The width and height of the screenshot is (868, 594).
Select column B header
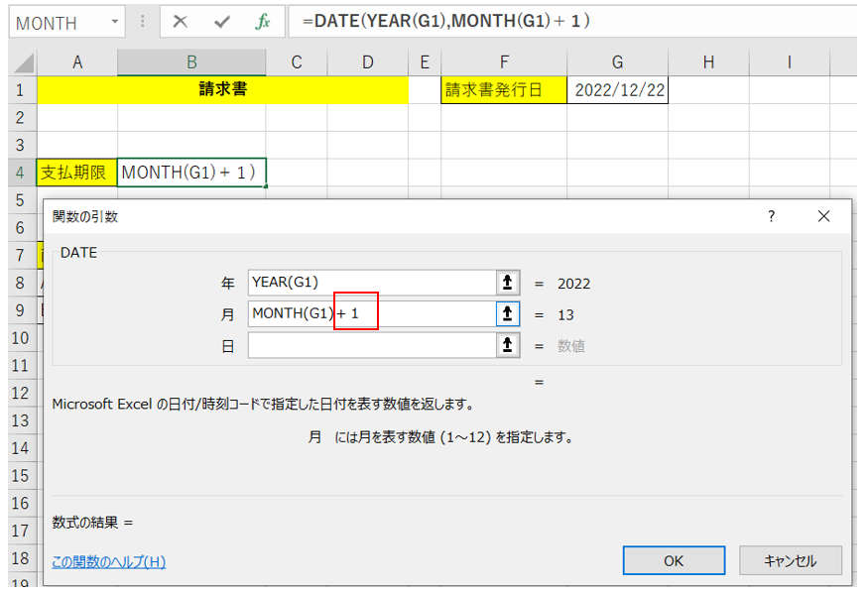(x=191, y=62)
